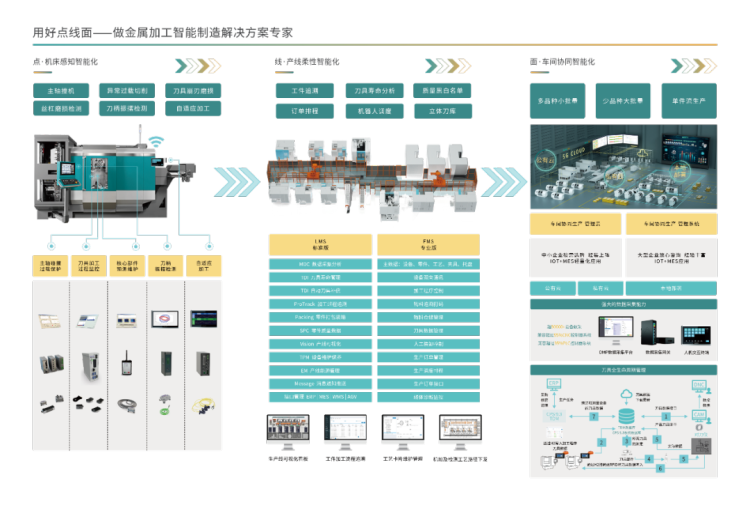Screen dimensions: 750x513
Task: Click the large teal arrow after the machine
Action: click(236, 180)
